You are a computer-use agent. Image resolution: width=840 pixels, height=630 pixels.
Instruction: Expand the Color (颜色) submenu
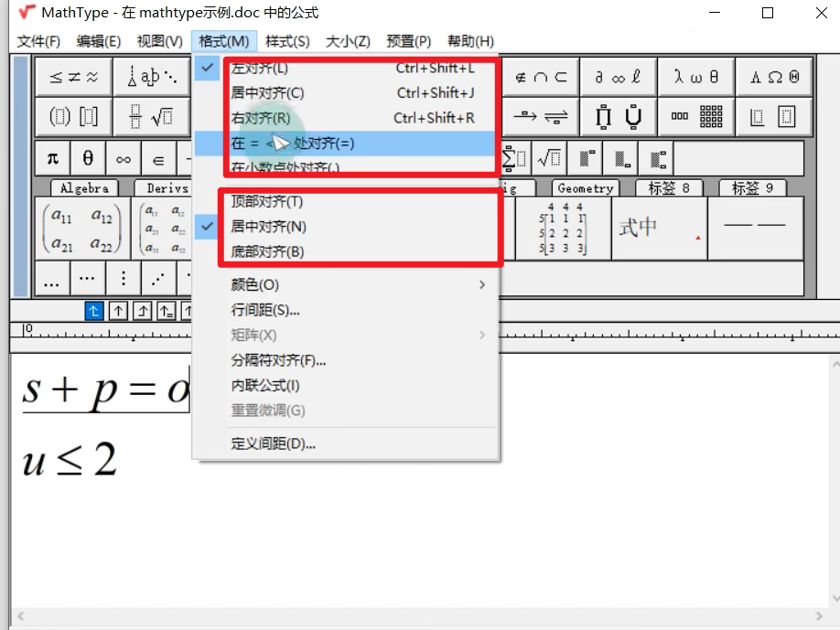[345, 284]
